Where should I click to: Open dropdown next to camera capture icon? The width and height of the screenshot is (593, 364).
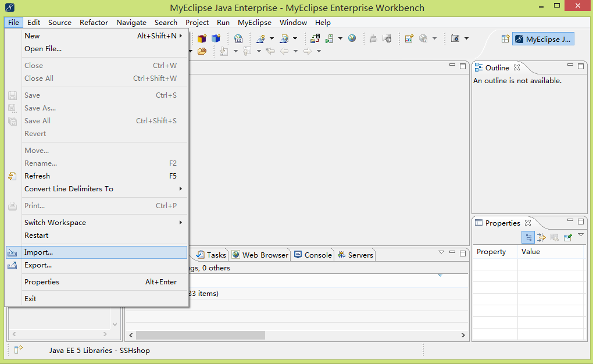tap(466, 38)
